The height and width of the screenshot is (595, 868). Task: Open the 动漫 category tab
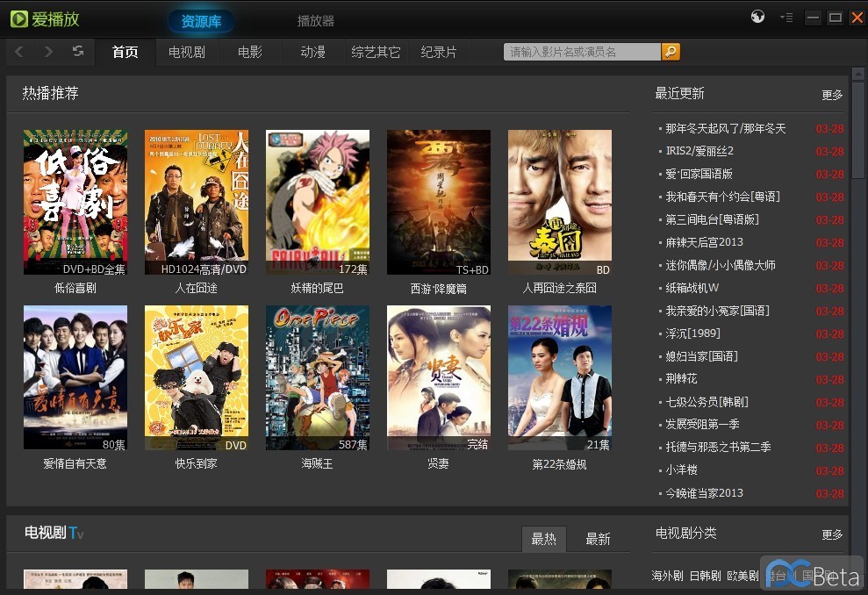(x=312, y=52)
